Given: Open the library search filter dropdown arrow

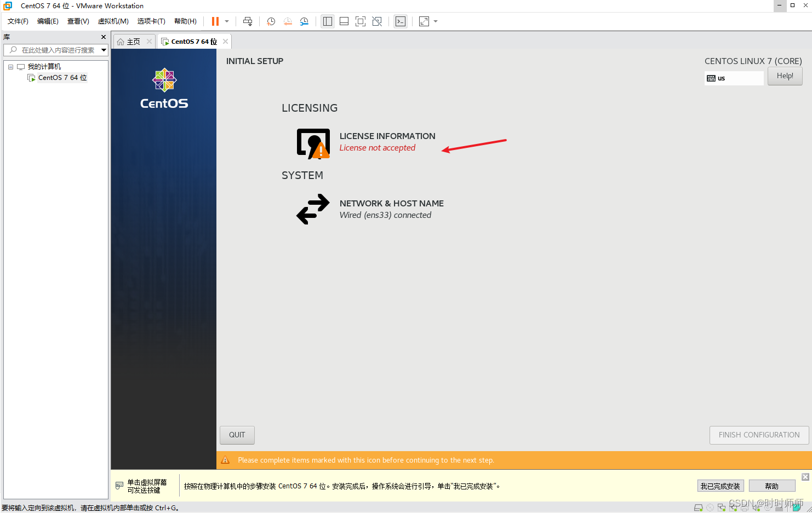Looking at the screenshot, I should tap(104, 50).
